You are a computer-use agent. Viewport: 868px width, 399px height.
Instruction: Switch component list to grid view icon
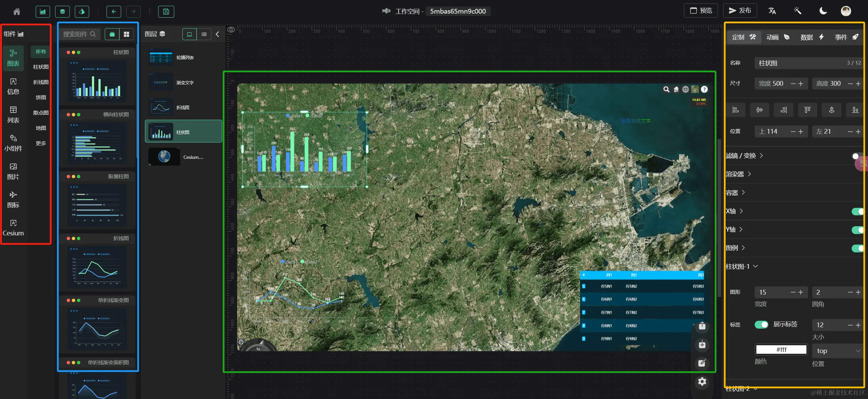click(x=126, y=34)
